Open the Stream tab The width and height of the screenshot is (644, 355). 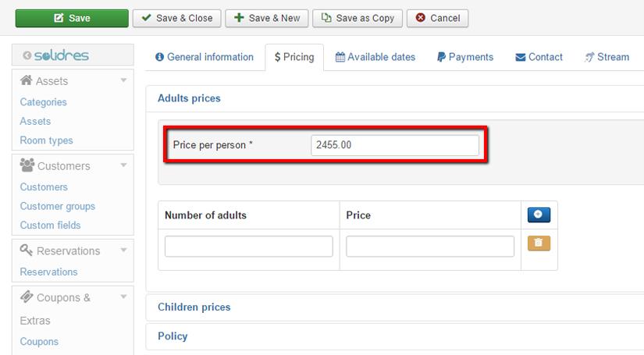pyautogui.click(x=607, y=57)
